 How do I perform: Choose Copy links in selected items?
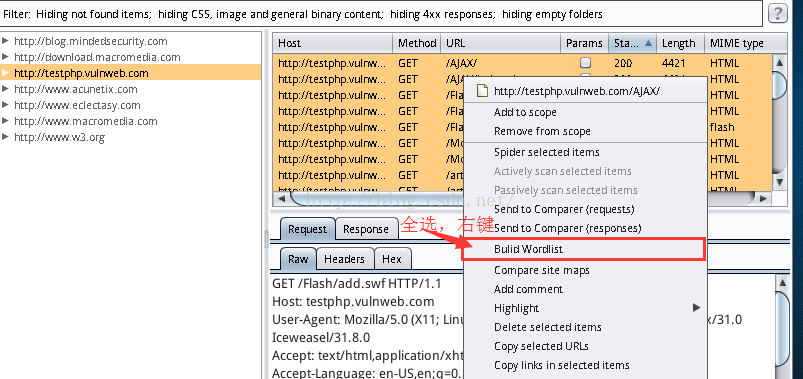pos(585,365)
